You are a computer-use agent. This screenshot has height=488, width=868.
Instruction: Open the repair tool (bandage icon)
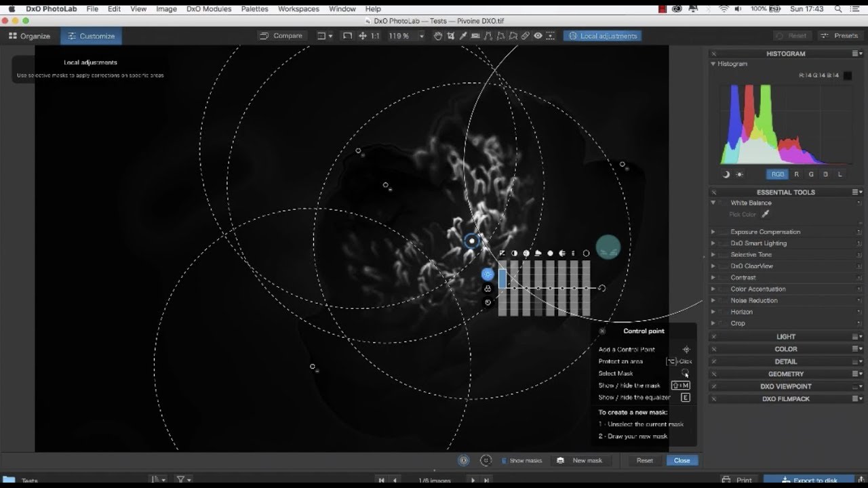525,36
